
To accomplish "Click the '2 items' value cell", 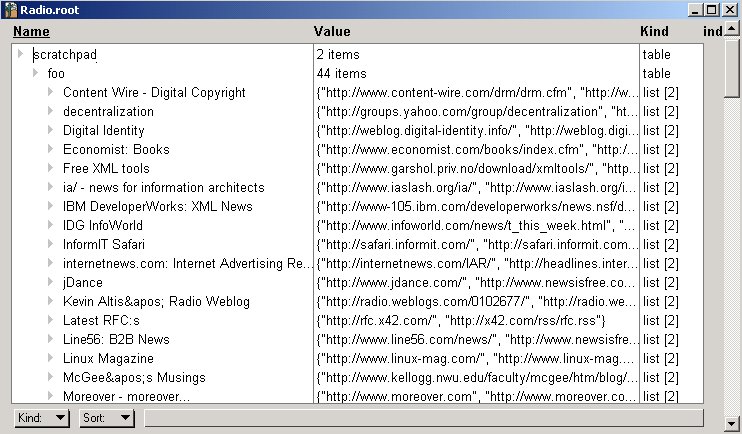I will tap(338, 54).
